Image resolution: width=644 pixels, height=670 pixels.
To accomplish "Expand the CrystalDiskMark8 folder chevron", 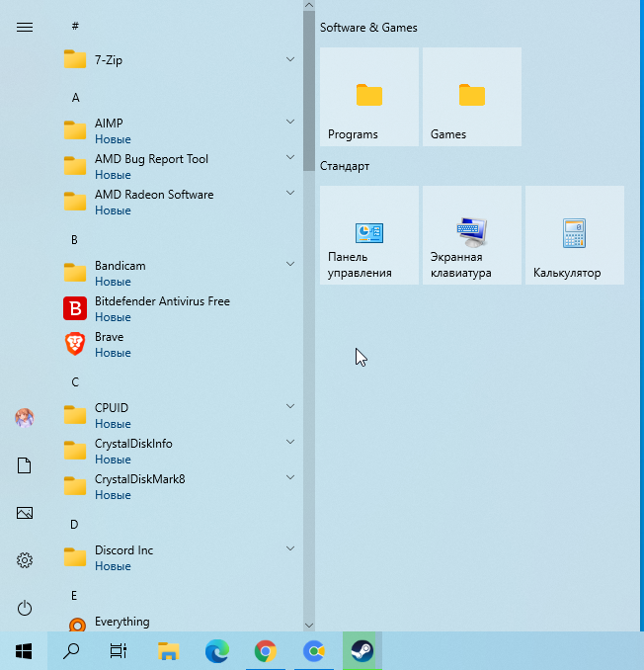I will coord(290,477).
